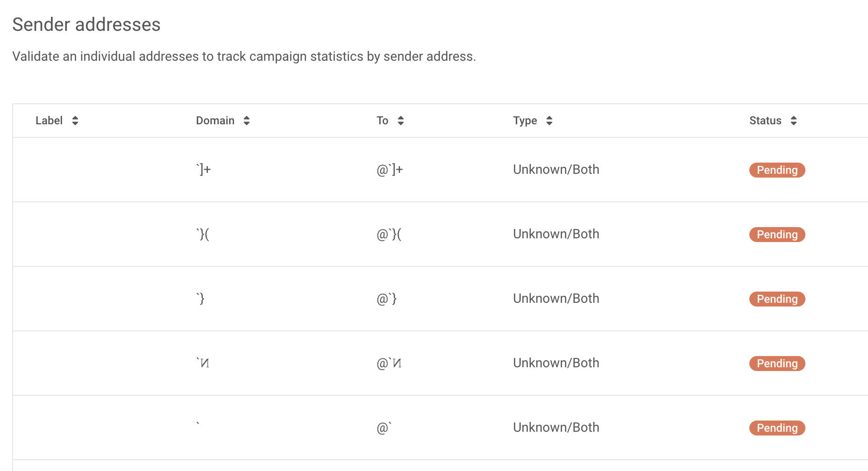Screen dimensions: 868x471
Task: Click the Domain sort arrows icon
Action: pyautogui.click(x=247, y=121)
